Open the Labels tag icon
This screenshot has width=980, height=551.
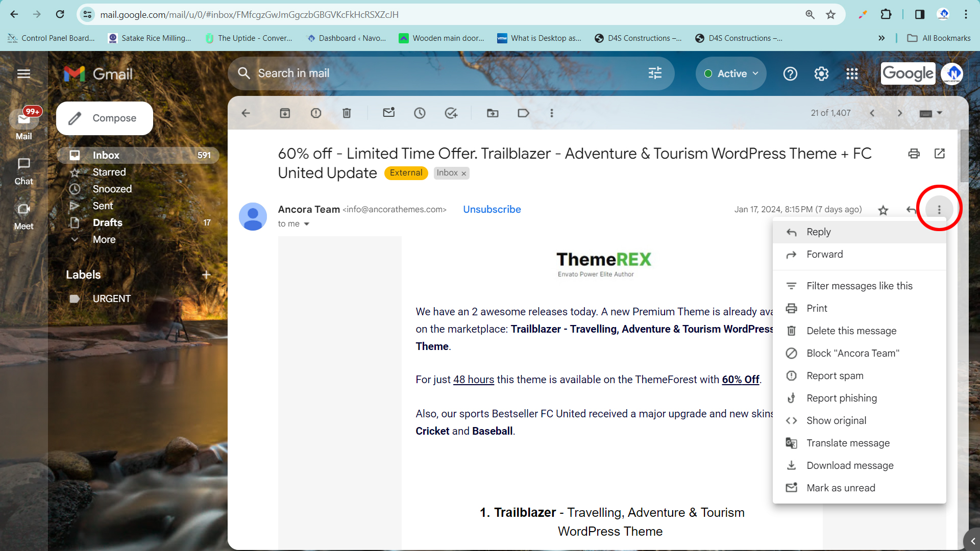523,113
